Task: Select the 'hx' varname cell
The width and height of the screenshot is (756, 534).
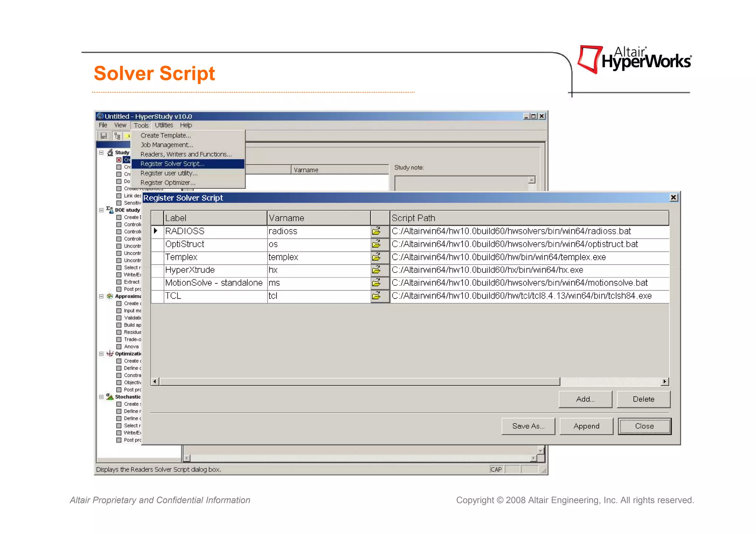Action: click(x=319, y=270)
